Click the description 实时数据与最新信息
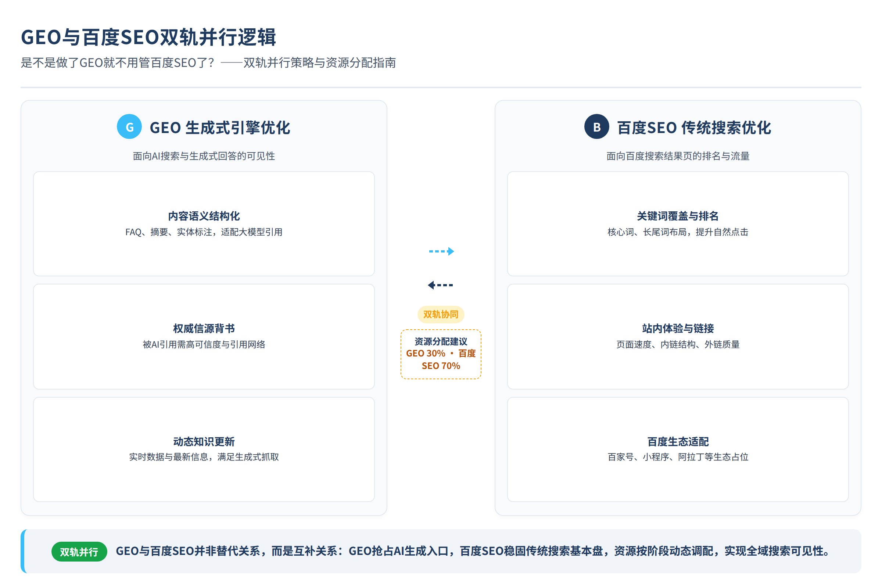This screenshot has width=882, height=588. (x=204, y=457)
